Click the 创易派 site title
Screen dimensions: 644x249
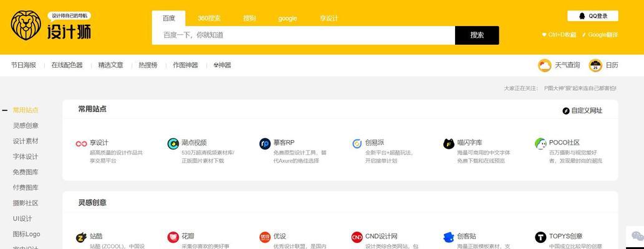pos(375,143)
